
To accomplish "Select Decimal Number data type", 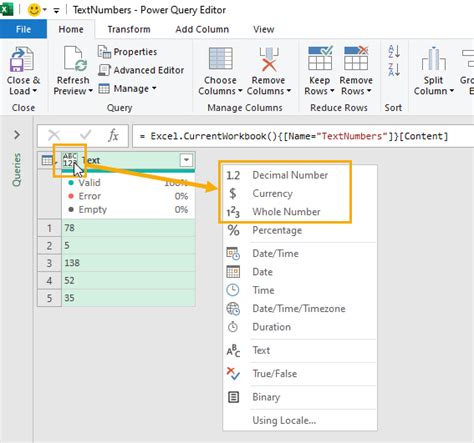I will pyautogui.click(x=290, y=175).
